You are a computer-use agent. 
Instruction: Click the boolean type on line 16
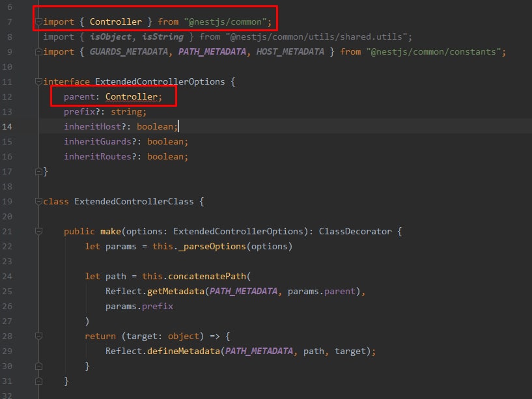coord(165,156)
